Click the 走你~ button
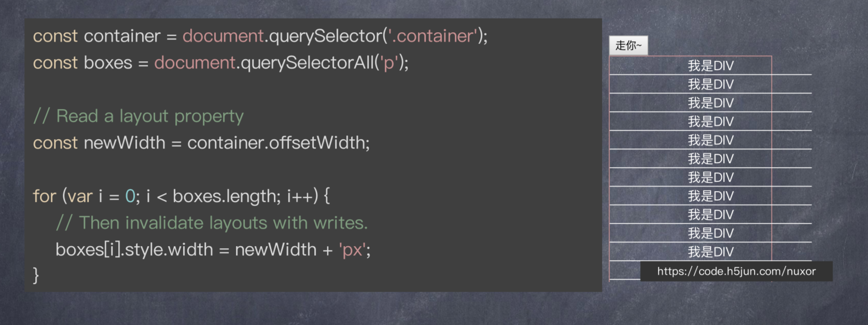 (x=628, y=46)
